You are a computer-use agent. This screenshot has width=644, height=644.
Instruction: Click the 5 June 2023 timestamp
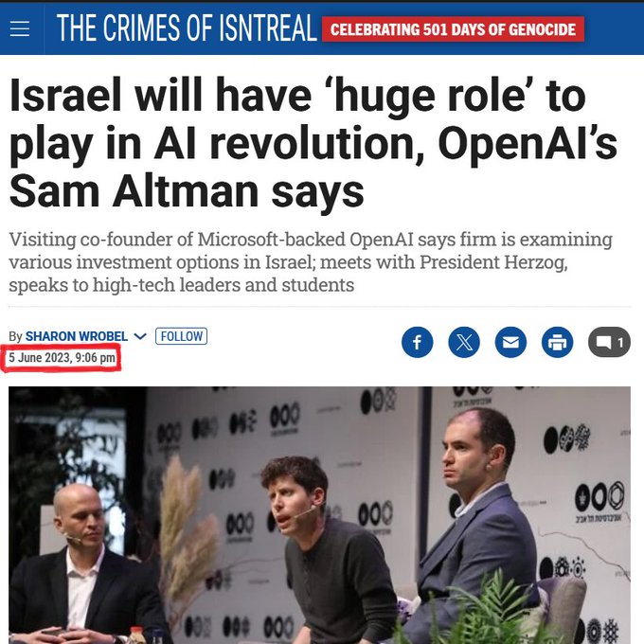tap(62, 358)
